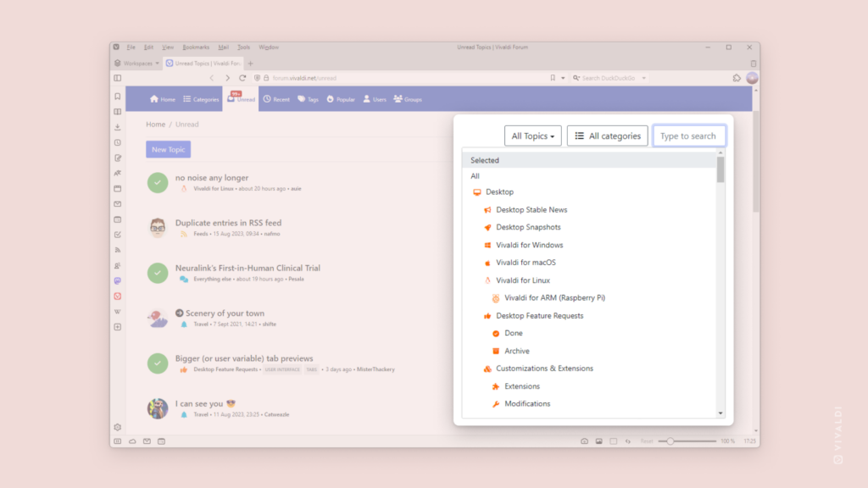Toggle the side panel from address bar
Viewport: 868px width, 488px height.
[117, 78]
